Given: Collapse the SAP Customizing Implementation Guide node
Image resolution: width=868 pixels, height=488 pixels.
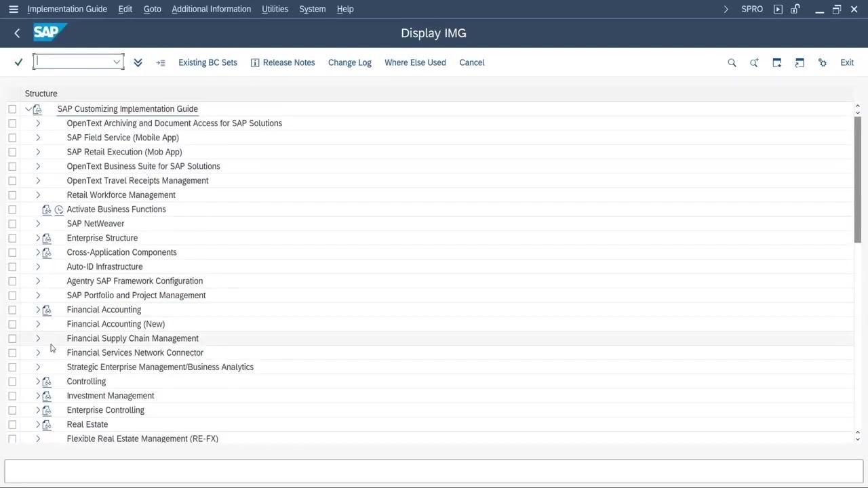Looking at the screenshot, I should click(28, 109).
